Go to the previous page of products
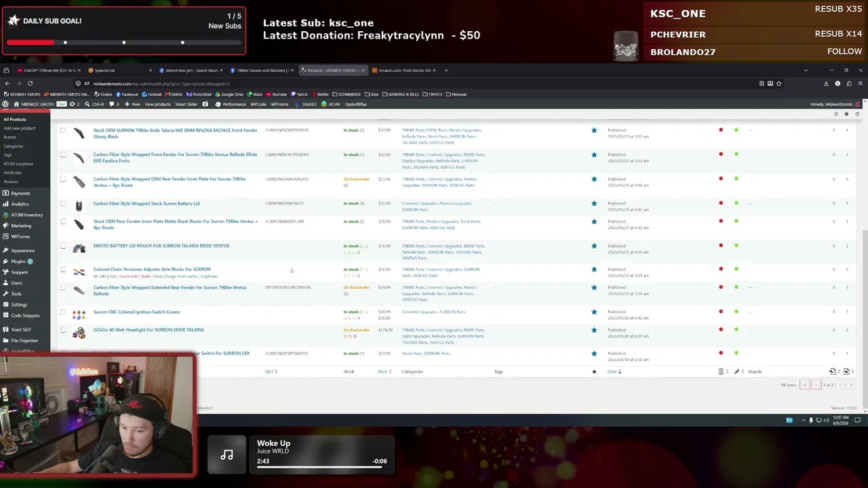The image size is (868, 488). pyautogui.click(x=816, y=385)
